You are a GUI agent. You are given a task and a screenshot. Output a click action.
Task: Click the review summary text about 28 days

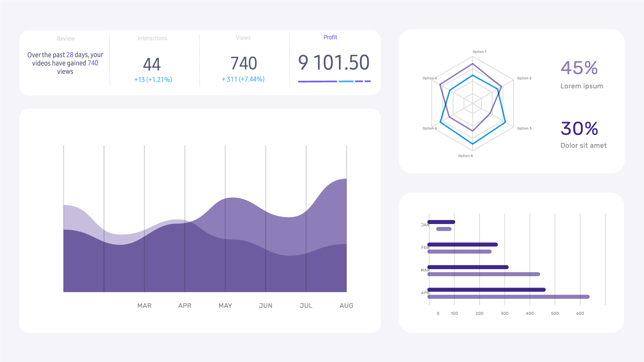65,63
